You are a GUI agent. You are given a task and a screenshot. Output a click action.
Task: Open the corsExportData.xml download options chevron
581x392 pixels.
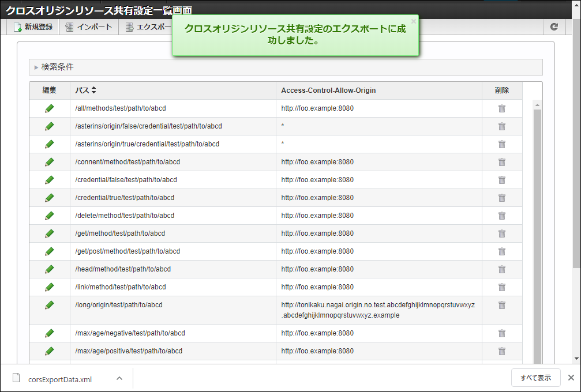tap(119, 379)
